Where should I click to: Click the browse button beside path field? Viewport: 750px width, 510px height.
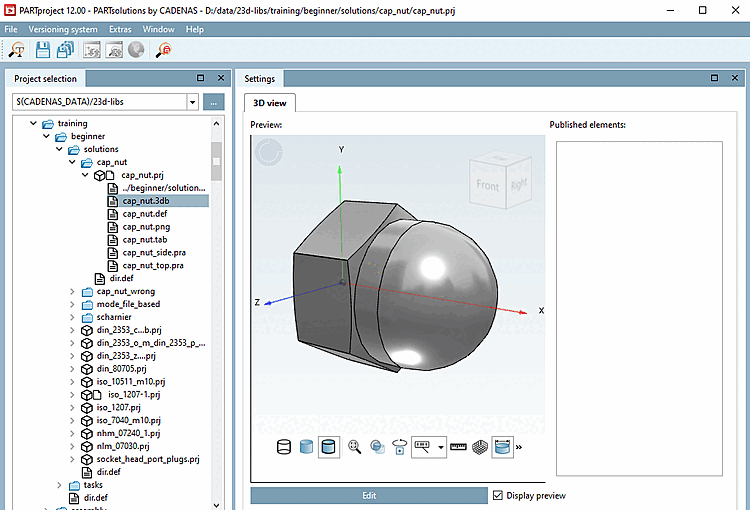click(x=213, y=102)
